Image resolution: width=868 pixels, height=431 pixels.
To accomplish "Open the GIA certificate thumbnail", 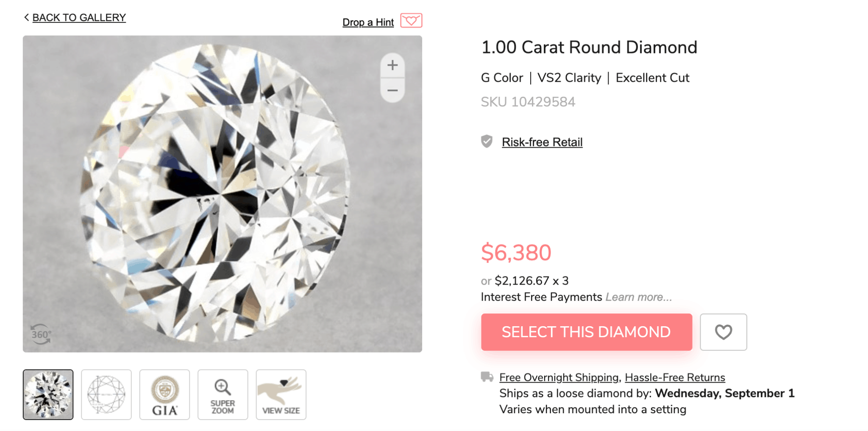I will pos(164,395).
